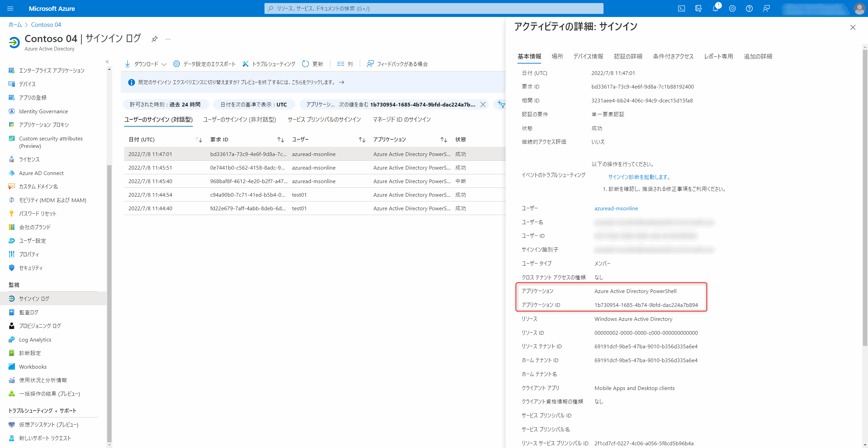The width and height of the screenshot is (868, 448).
Task: Switch to the 認証の詳細 tab
Action: (x=628, y=56)
